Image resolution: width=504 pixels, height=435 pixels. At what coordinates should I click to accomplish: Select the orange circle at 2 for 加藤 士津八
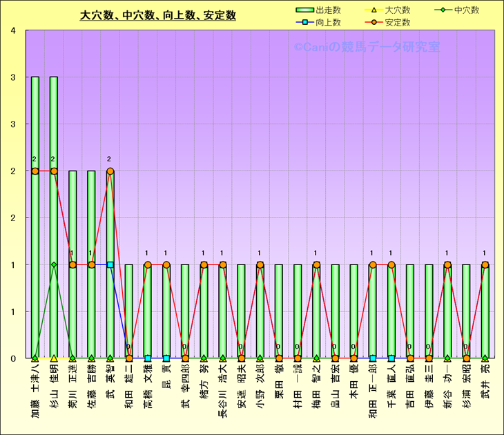[x=35, y=171]
